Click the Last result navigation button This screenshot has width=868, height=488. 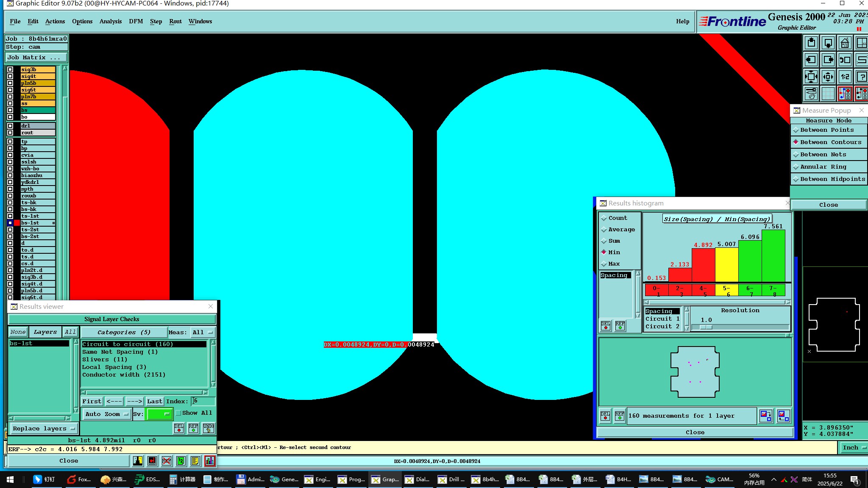click(154, 402)
